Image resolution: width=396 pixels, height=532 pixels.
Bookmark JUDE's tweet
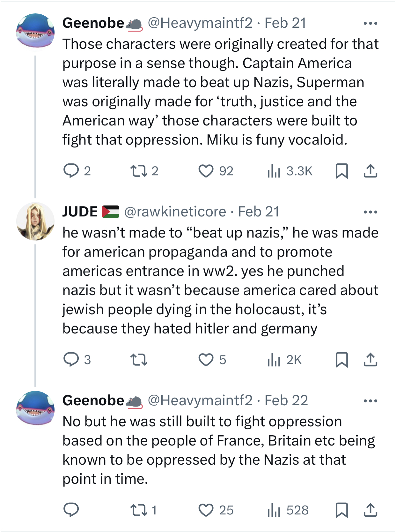pos(341,360)
